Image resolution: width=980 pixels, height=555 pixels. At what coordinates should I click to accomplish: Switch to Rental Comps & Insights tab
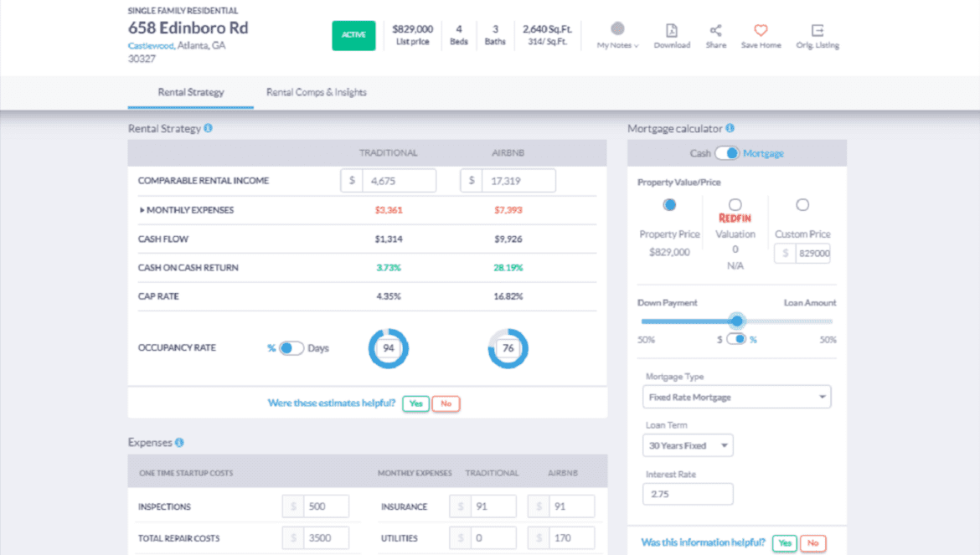click(x=316, y=92)
